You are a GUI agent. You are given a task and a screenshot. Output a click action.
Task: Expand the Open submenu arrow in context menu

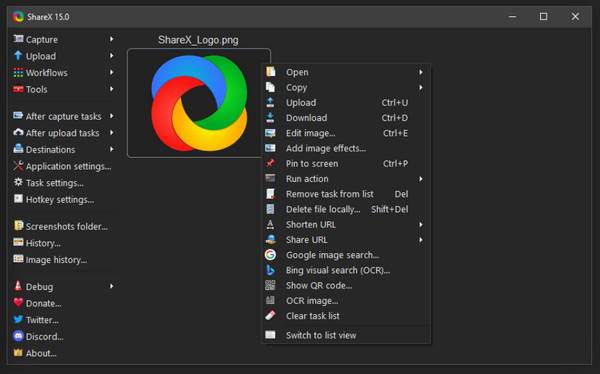(421, 72)
